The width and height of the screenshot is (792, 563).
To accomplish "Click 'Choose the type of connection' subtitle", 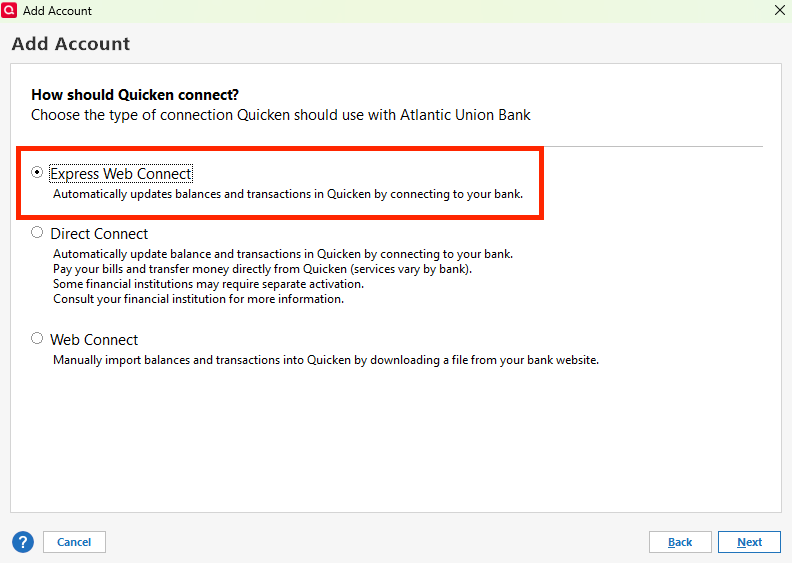I will (281, 115).
